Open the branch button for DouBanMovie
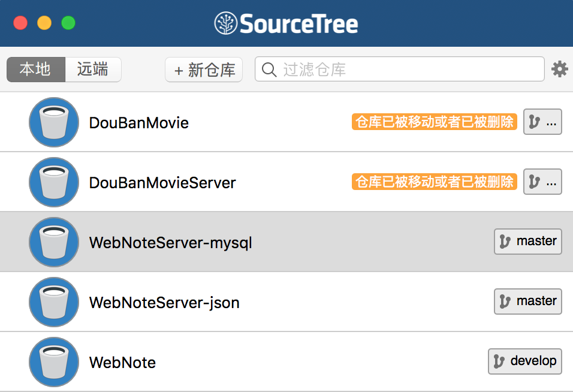 [542, 122]
